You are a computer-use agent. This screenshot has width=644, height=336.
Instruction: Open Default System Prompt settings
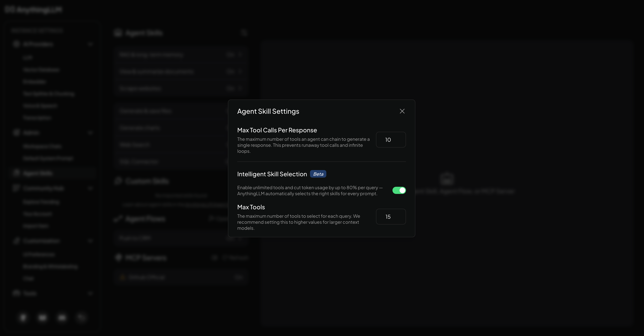[48, 158]
